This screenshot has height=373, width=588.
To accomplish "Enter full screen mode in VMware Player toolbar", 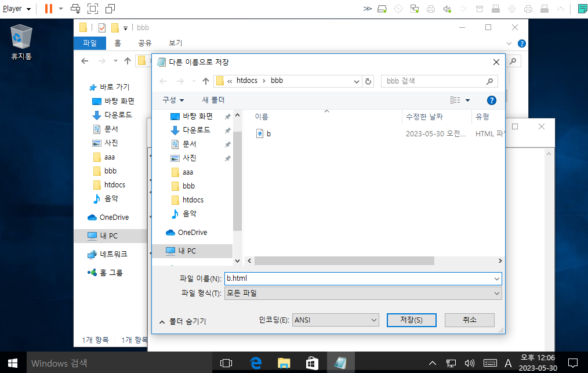I will [x=93, y=9].
